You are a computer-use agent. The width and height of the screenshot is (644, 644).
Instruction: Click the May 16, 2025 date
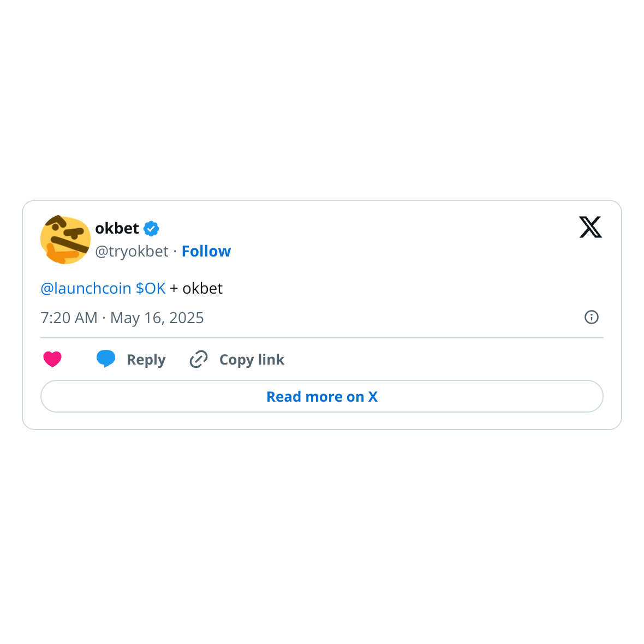click(x=157, y=318)
